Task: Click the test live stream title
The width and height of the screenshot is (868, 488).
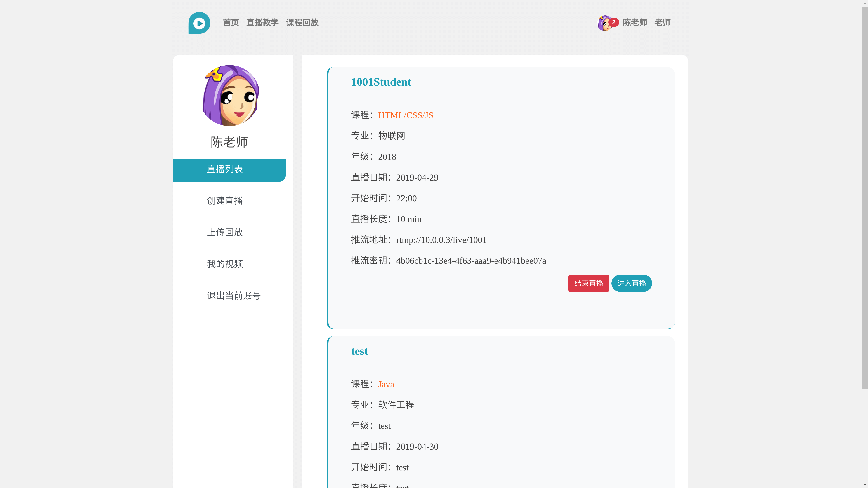Action: [x=359, y=351]
